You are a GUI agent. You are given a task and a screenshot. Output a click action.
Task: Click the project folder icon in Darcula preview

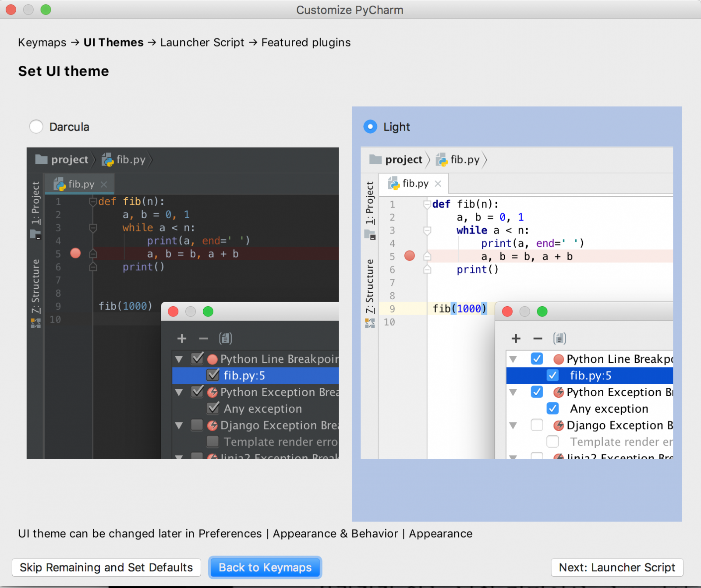coord(41,159)
